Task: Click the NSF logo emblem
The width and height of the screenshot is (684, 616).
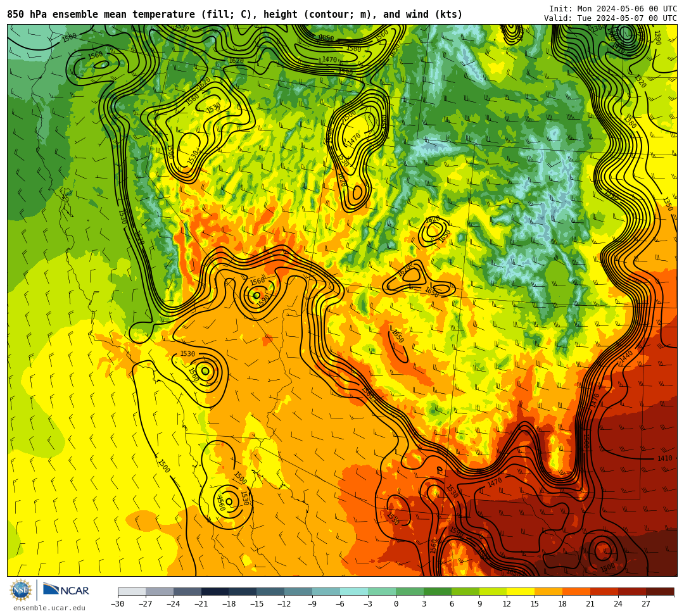Action: 21,591
